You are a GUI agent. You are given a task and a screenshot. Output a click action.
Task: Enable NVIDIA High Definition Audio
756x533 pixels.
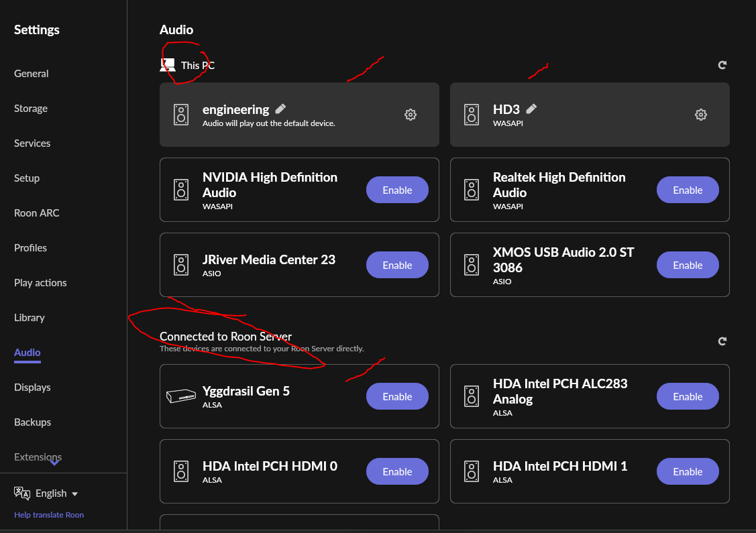pos(397,190)
